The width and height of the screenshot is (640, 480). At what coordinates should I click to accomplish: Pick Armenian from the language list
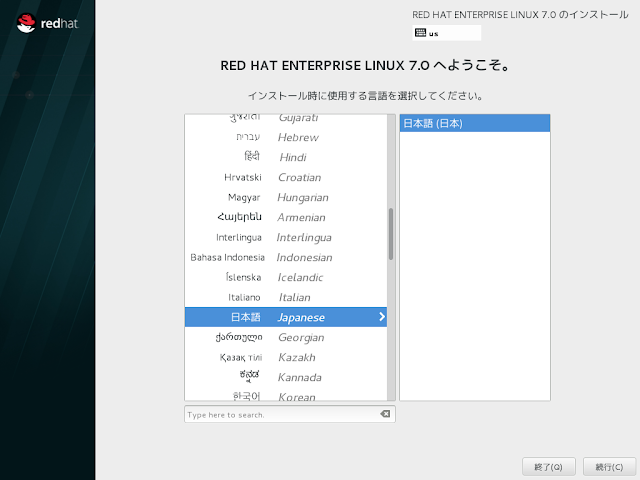click(x=286, y=217)
